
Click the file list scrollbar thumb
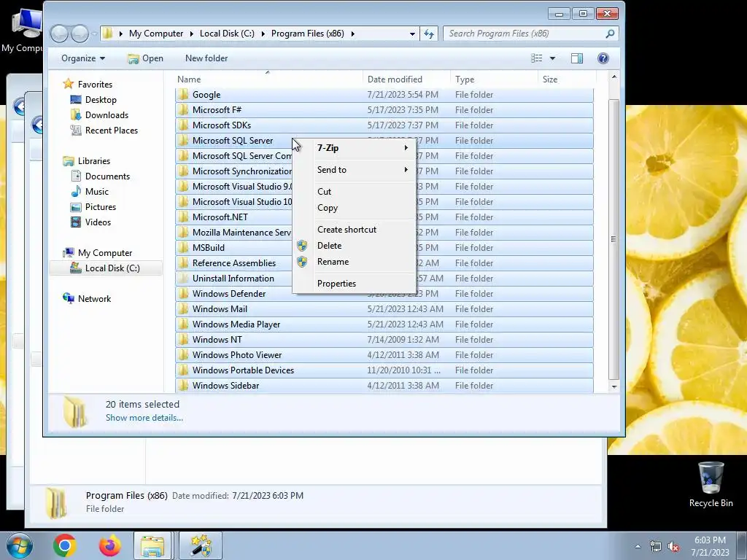click(x=614, y=239)
